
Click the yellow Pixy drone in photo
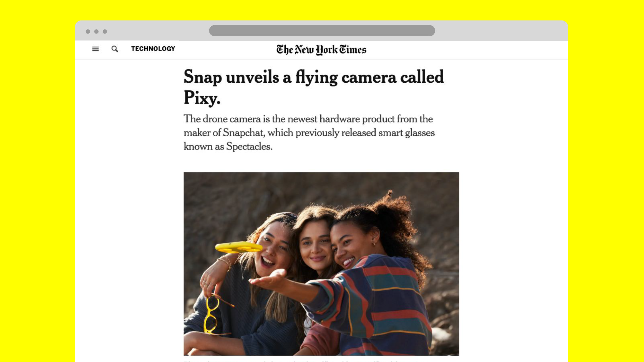(238, 247)
